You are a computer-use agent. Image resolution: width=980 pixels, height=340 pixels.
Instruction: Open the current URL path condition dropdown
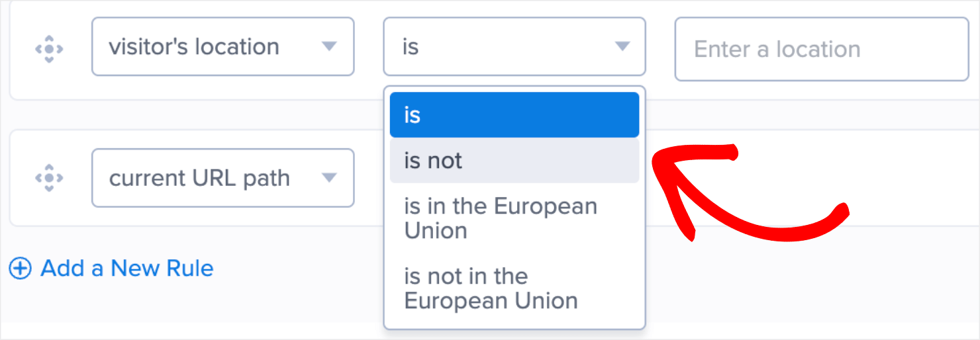pyautogui.click(x=222, y=178)
